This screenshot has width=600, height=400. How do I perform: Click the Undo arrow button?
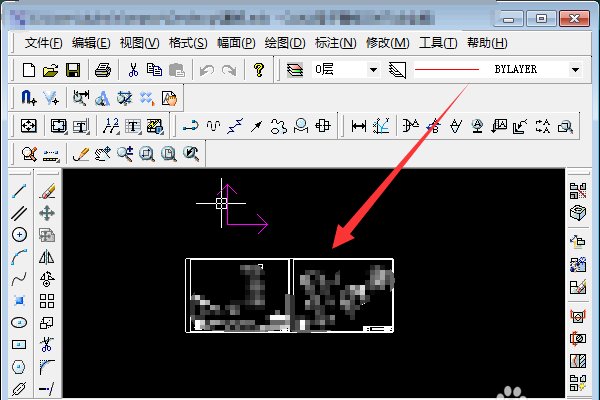[x=207, y=70]
